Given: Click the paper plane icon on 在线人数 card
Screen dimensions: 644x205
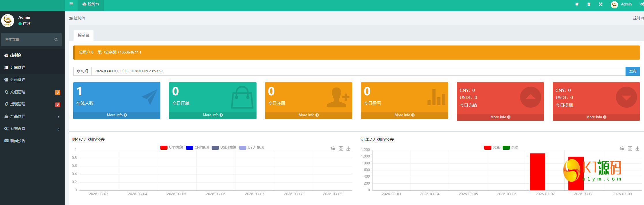Looking at the screenshot, I should click(150, 97).
